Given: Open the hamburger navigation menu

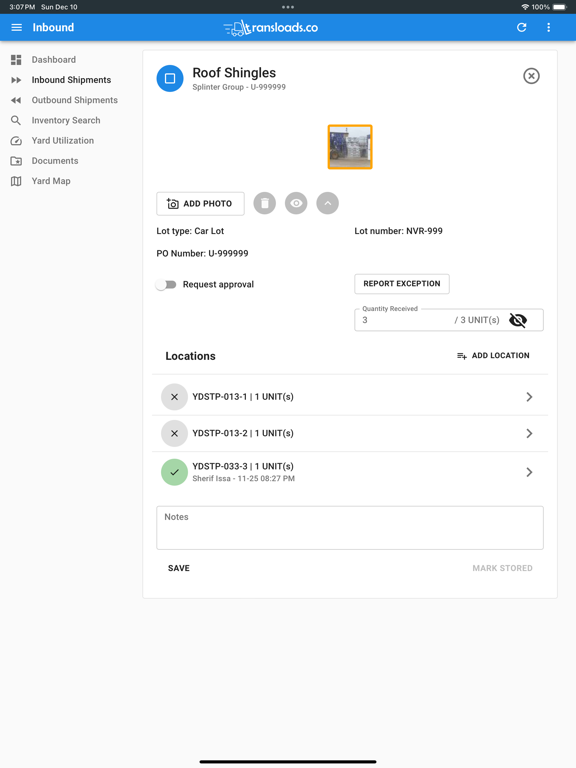Looking at the screenshot, I should (x=17, y=27).
